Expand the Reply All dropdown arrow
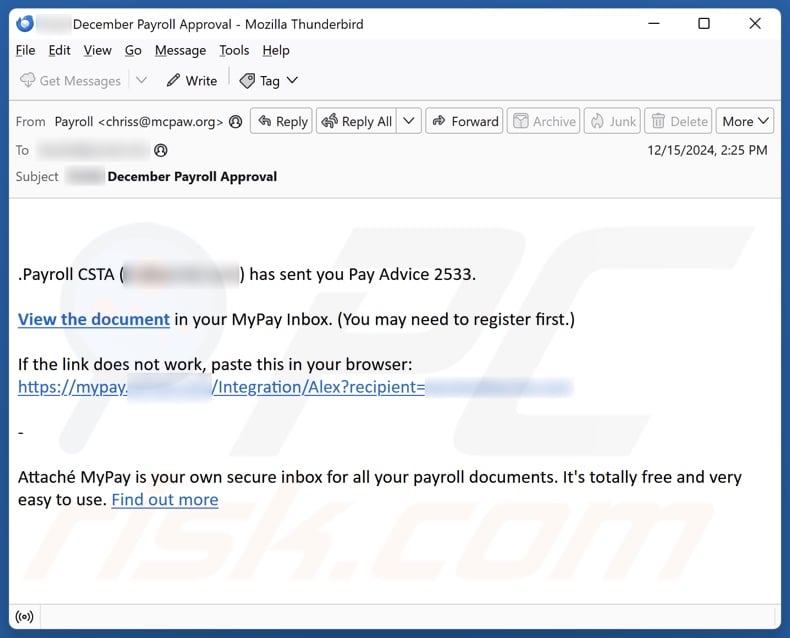The width and height of the screenshot is (790, 638). tap(409, 121)
